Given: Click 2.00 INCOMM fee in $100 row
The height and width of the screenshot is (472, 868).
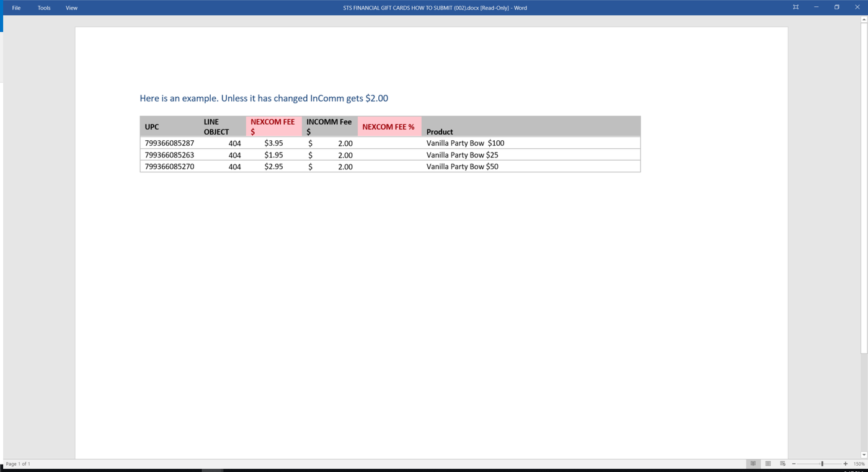Looking at the screenshot, I should [x=345, y=143].
